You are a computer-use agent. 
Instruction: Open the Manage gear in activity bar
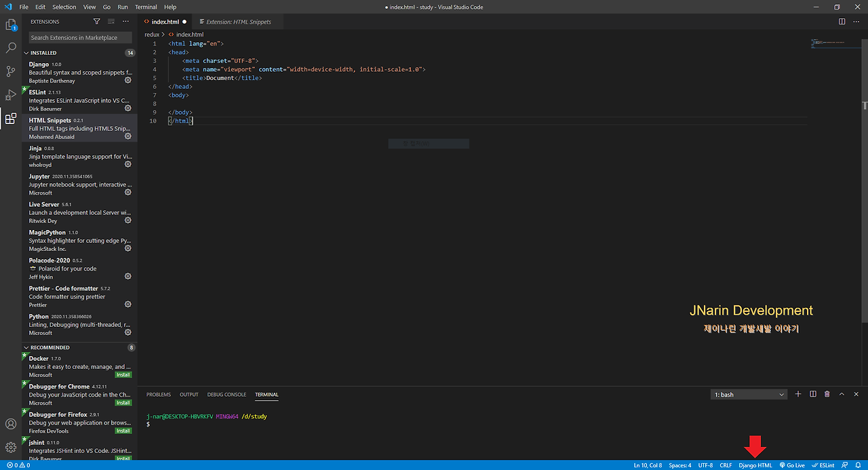(x=11, y=447)
